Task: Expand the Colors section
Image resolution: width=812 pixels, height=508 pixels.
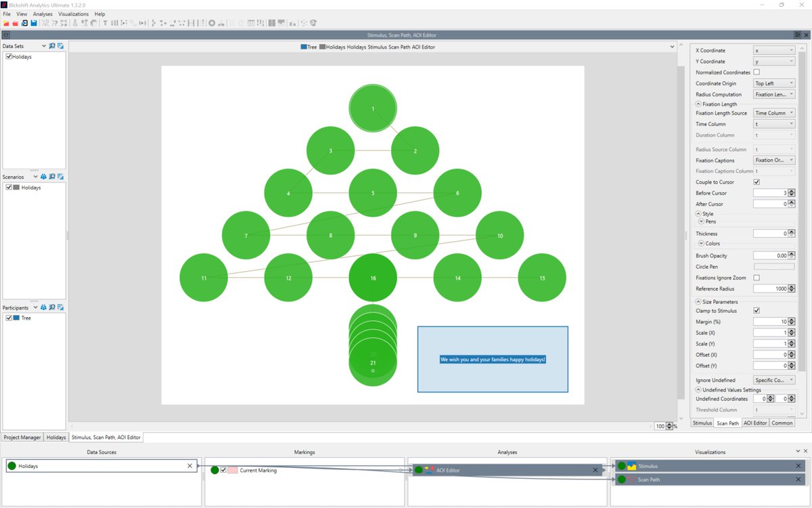Action: (702, 243)
